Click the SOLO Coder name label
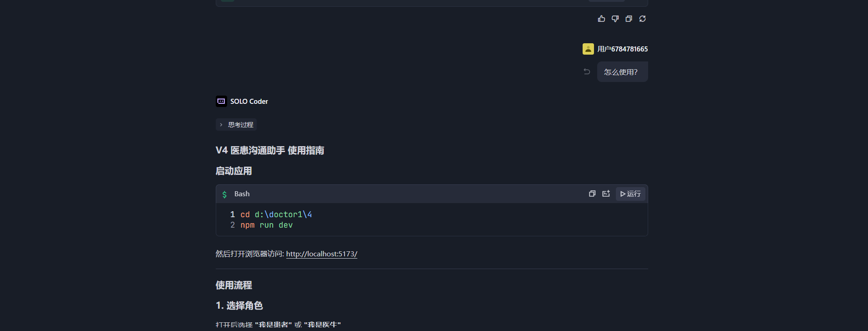The width and height of the screenshot is (868, 331). [x=249, y=102]
